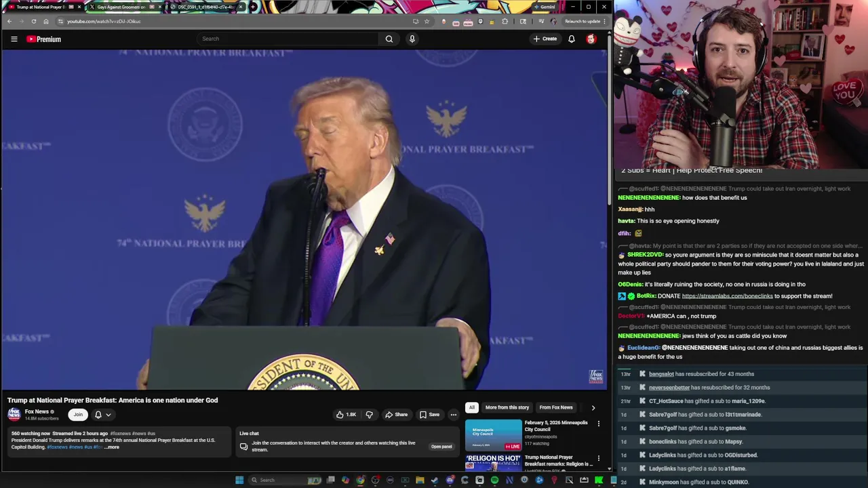Focus the YouTube search field

pos(288,39)
